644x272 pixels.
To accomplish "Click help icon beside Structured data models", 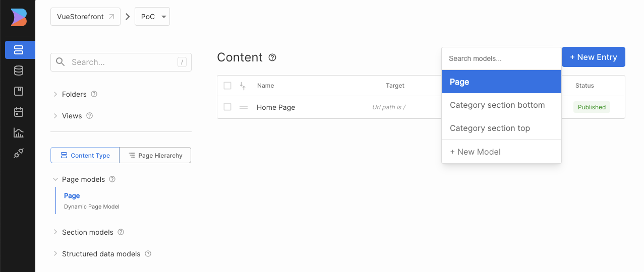I will (148, 254).
